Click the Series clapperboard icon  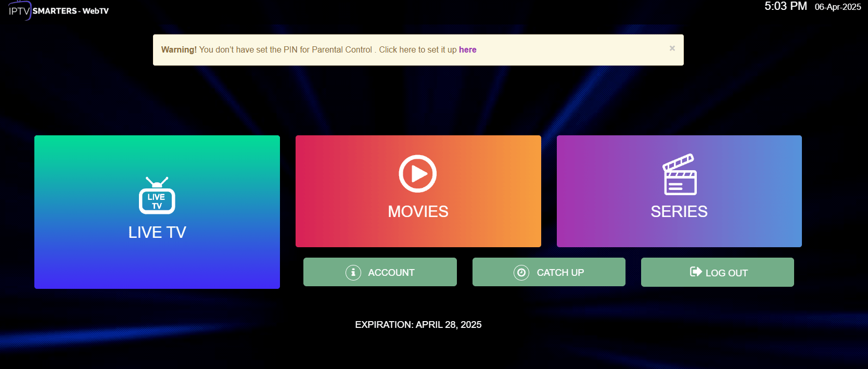(679, 174)
